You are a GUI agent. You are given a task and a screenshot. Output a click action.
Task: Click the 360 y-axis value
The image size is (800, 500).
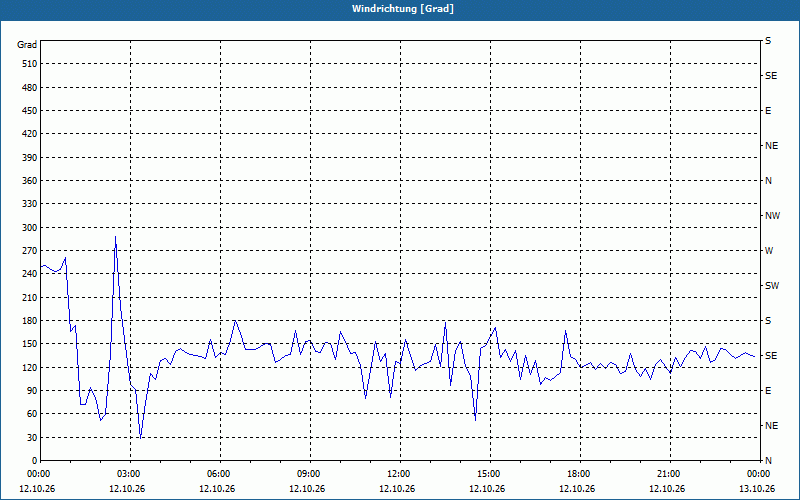click(x=30, y=181)
